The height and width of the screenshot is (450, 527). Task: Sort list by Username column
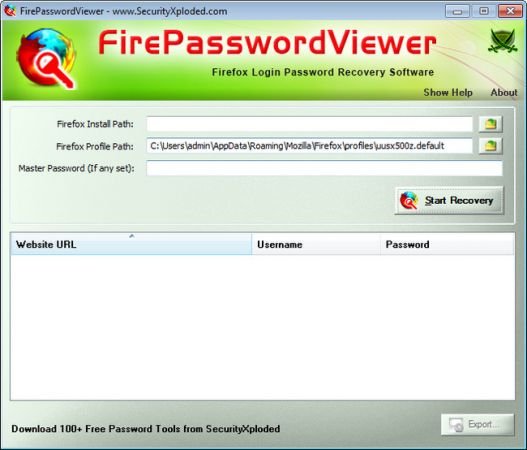pyautogui.click(x=316, y=244)
